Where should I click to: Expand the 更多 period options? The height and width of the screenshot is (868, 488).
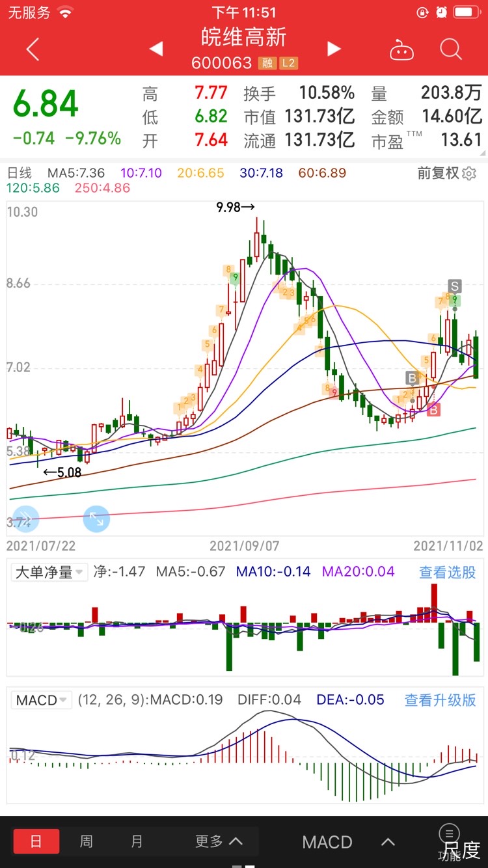point(219,841)
